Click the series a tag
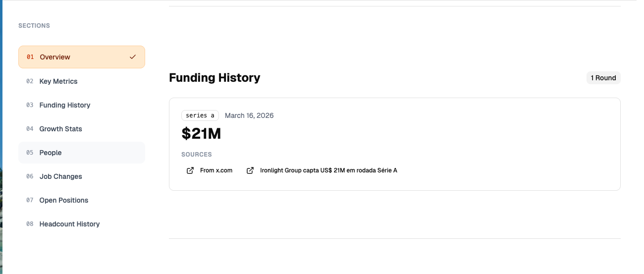644x274 pixels. (x=200, y=115)
